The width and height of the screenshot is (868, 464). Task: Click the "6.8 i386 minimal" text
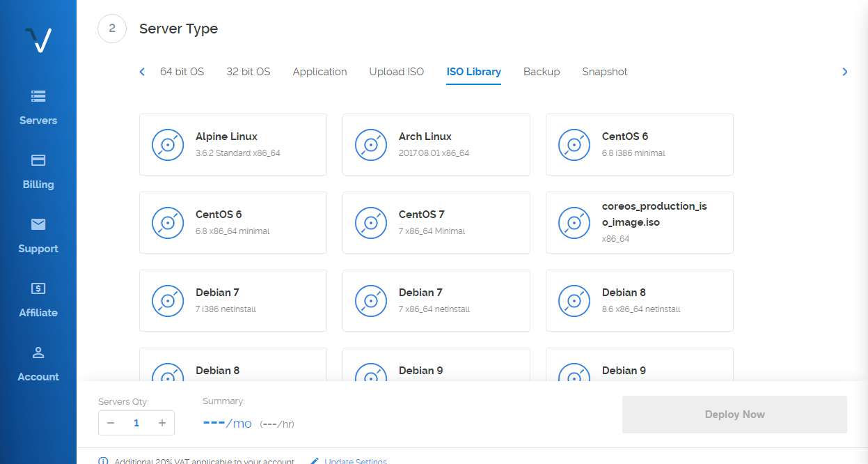[634, 153]
